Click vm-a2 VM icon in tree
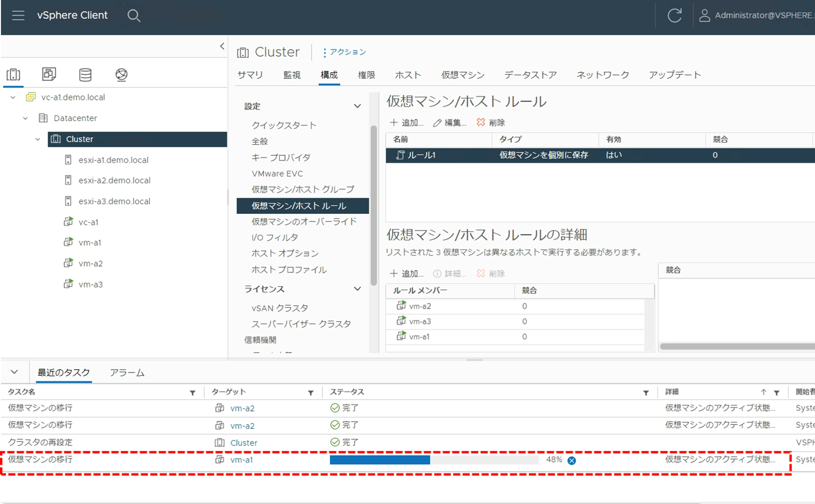The height and width of the screenshot is (504, 815). coord(69,263)
